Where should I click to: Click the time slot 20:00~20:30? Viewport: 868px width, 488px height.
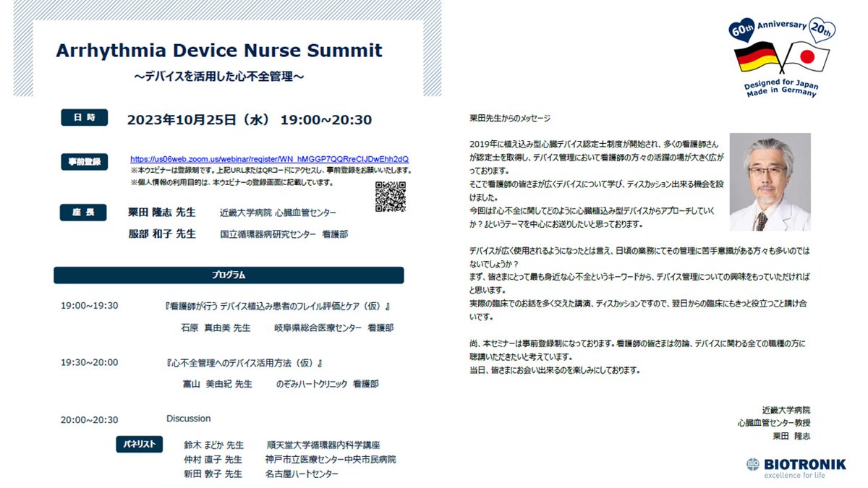coord(90,419)
